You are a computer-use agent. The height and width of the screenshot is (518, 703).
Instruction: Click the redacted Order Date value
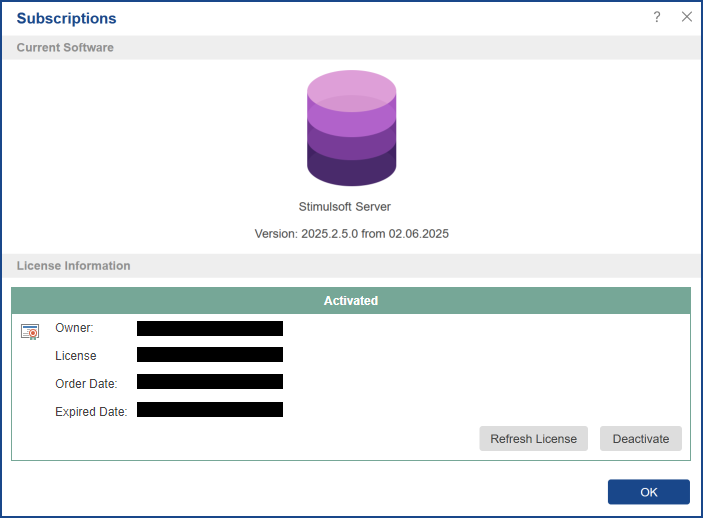(x=210, y=382)
